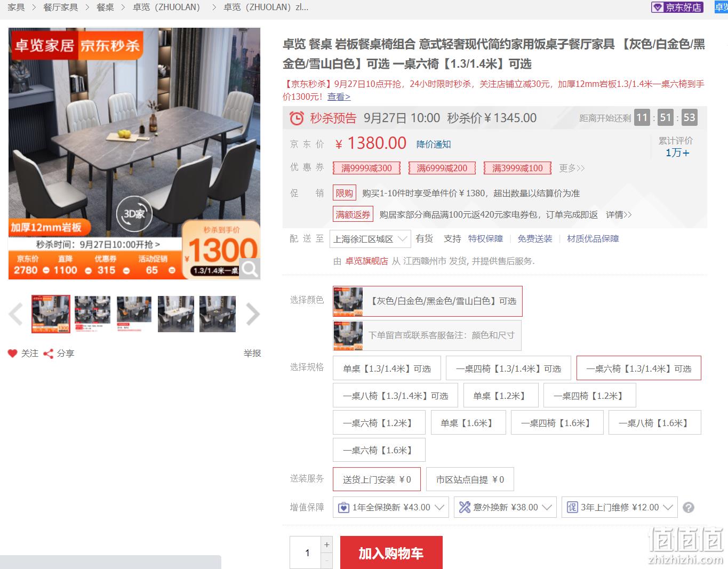Go to 家具 breadcrumb
728x569 pixels.
[16, 7]
